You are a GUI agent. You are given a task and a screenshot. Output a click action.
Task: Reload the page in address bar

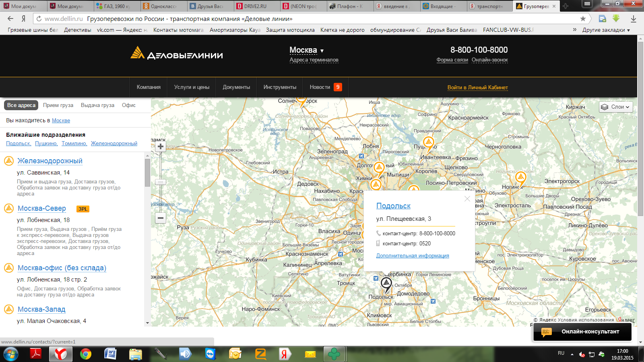pyautogui.click(x=39, y=19)
